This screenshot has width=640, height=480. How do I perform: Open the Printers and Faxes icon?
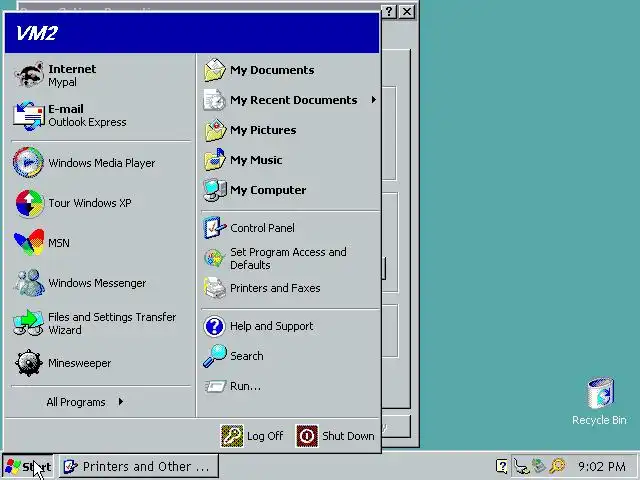click(215, 288)
